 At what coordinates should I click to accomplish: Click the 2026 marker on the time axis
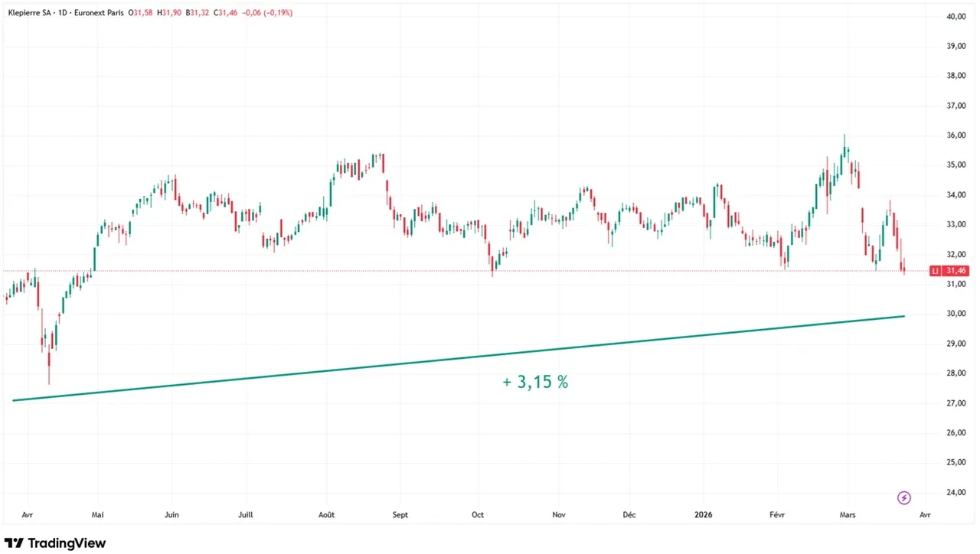(x=701, y=515)
